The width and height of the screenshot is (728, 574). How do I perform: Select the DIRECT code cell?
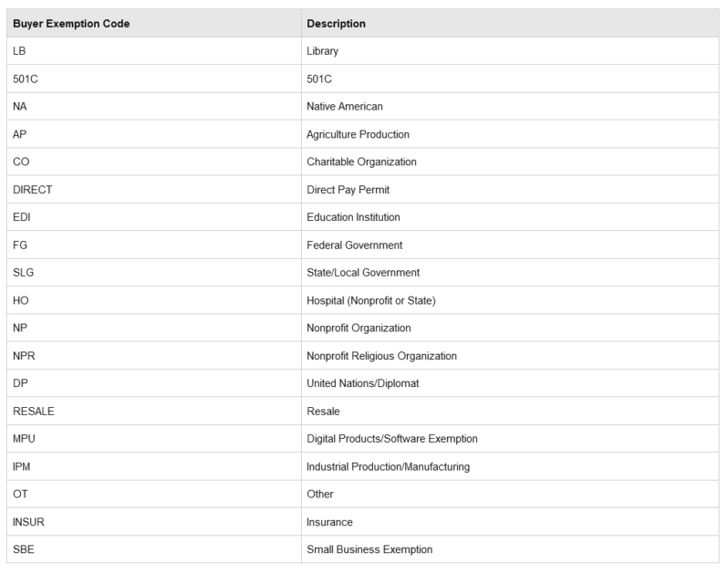click(32, 190)
